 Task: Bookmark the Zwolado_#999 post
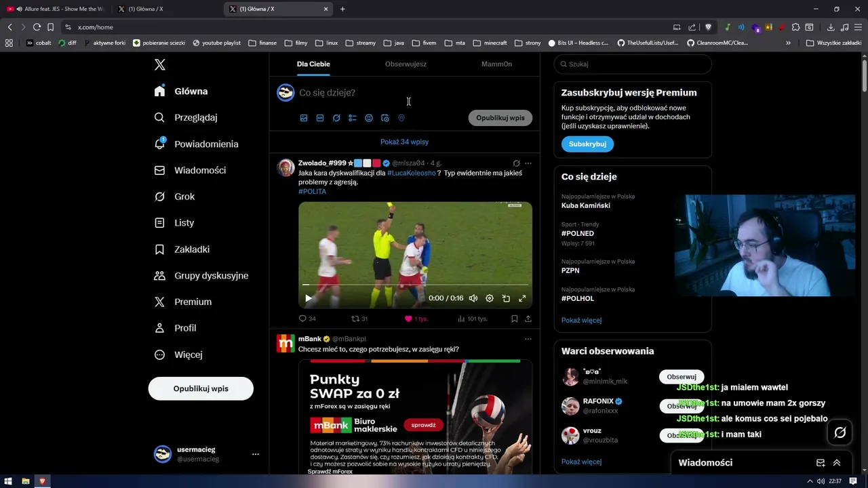515,319
